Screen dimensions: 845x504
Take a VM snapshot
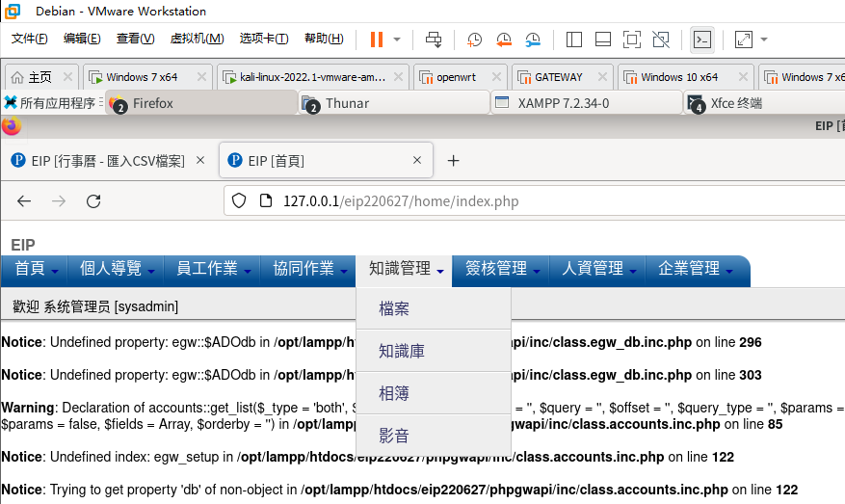[x=474, y=40]
